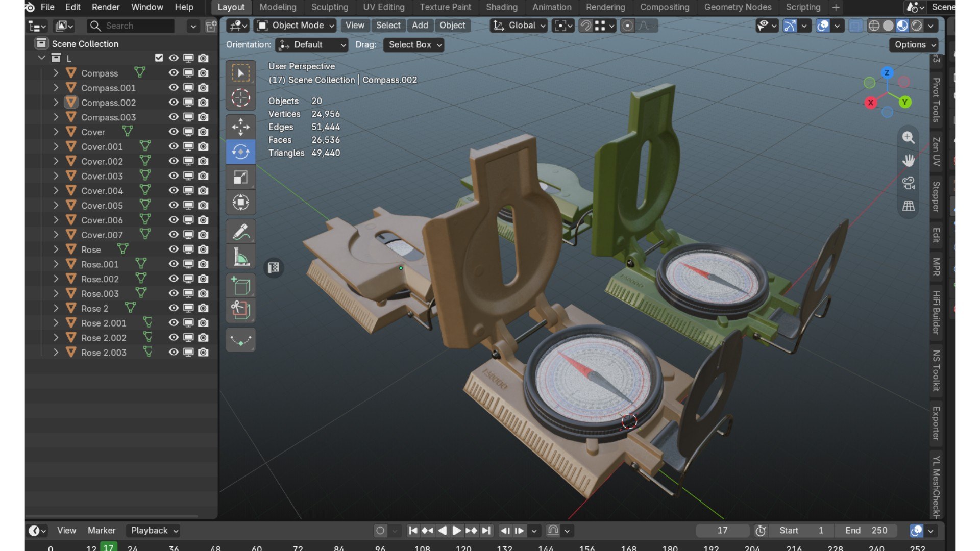
Task: Switch perspective/orthographic grid icon
Action: point(908,206)
